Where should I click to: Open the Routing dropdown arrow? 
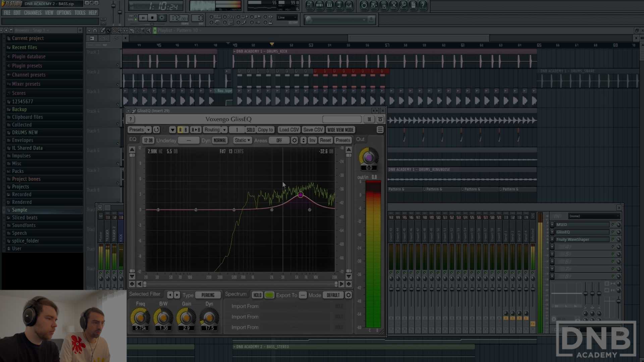coord(224,130)
